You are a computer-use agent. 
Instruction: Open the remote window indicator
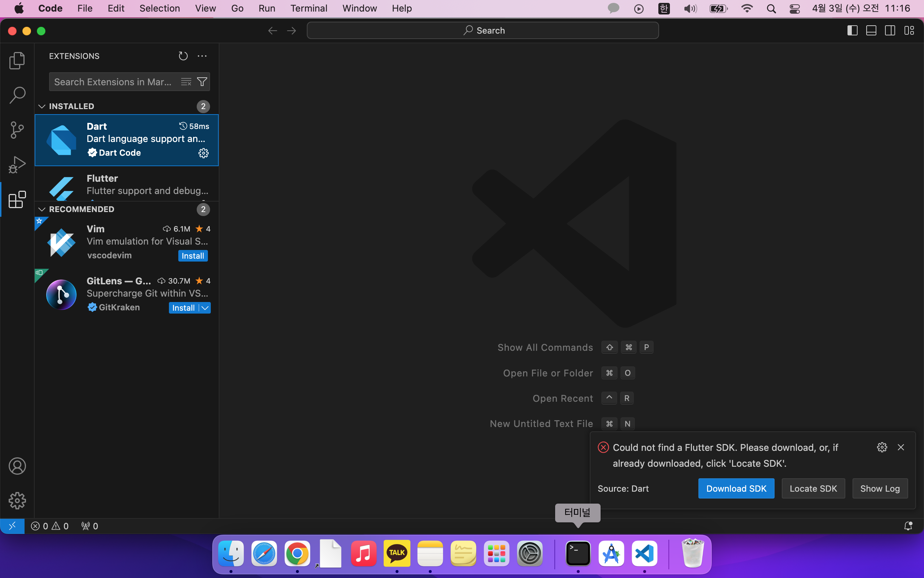coord(12,526)
